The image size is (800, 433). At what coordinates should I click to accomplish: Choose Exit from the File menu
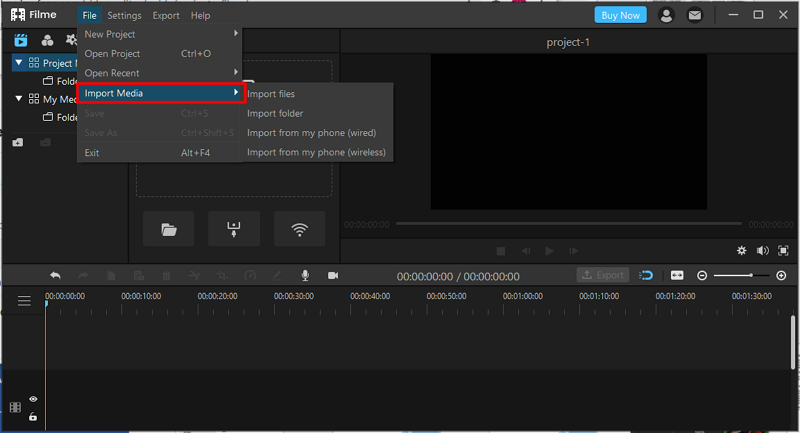point(159,152)
